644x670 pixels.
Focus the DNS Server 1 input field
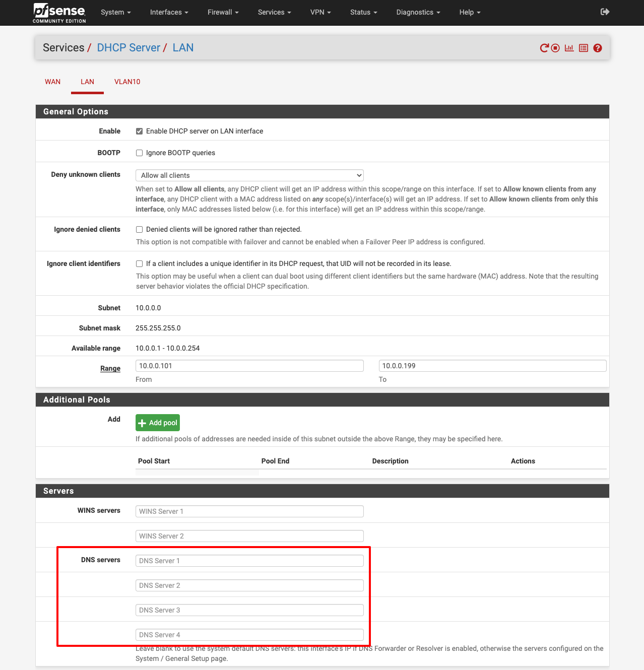click(x=249, y=561)
